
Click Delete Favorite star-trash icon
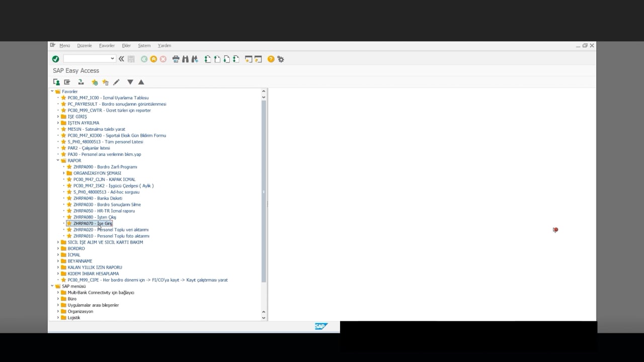click(105, 82)
